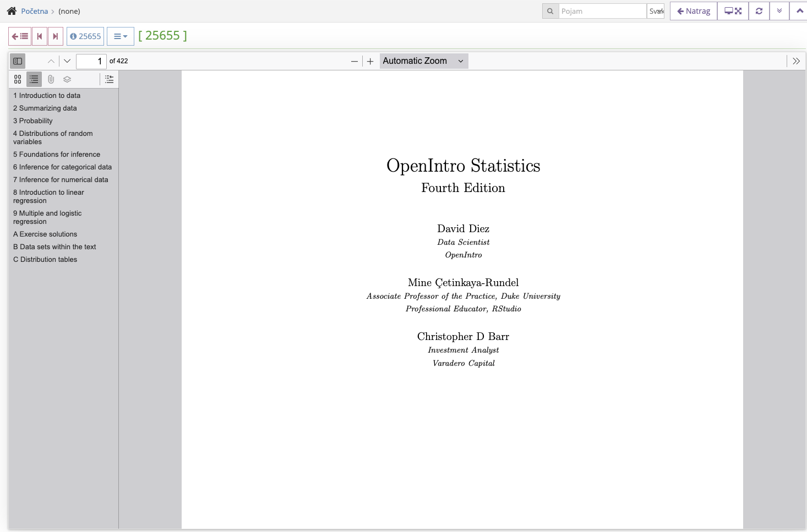The image size is (807, 532).
Task: Click the double chevron down button
Action: [779, 11]
